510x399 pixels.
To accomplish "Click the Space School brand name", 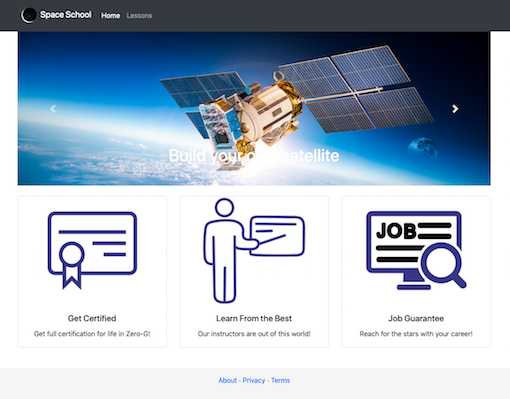I will (66, 15).
